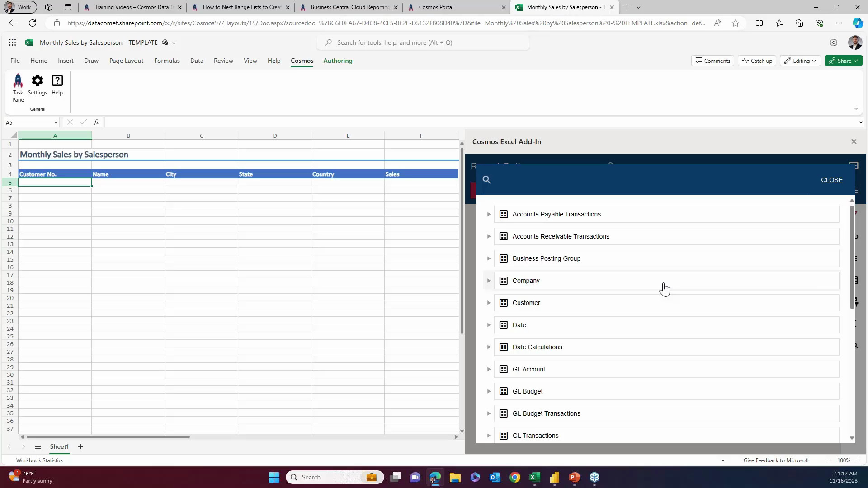Expand Accounts Payable Transactions
The image size is (868, 488).
coord(489,214)
